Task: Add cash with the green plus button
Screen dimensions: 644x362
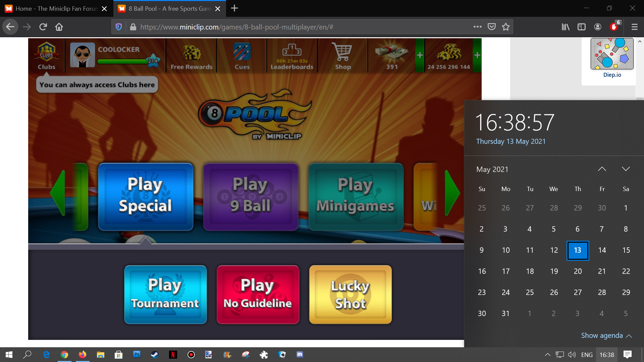Action: point(420,55)
